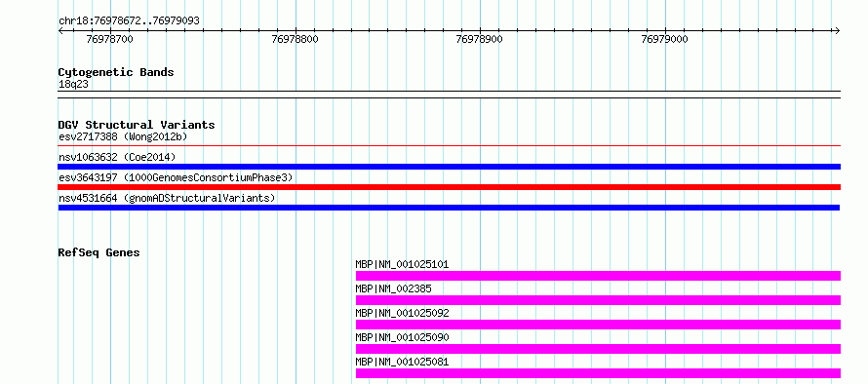868x384 pixels.
Task: Open the MBP|NM_001025092 transcript label
Action: pyautogui.click(x=402, y=313)
